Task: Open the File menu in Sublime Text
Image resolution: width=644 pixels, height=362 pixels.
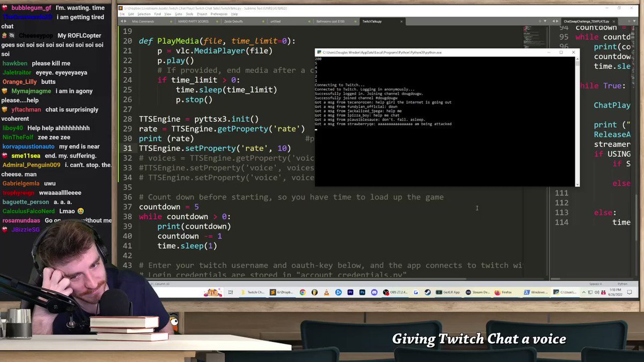Action: point(122,14)
